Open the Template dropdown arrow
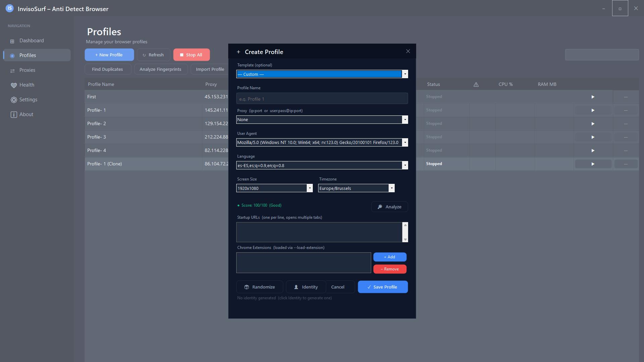Image resolution: width=644 pixels, height=362 pixels. 405,74
